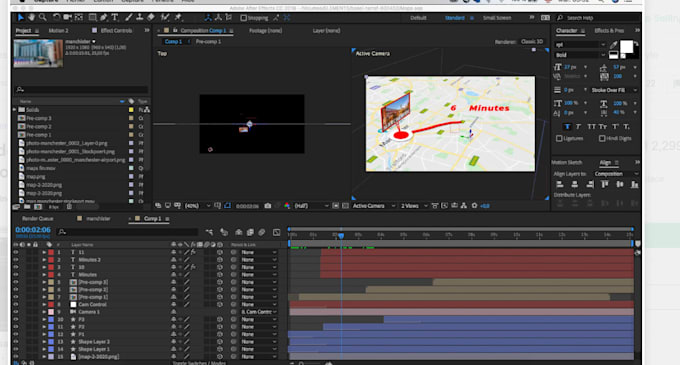The width and height of the screenshot is (680, 365).
Task: Switch to the manchister timeline tab
Action: click(x=98, y=218)
